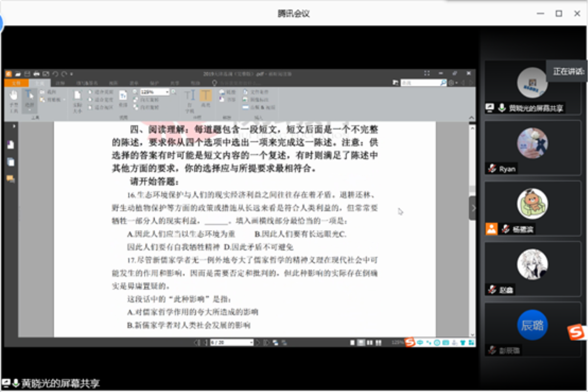
Task: Go to the next page in the status bar
Action: [258, 342]
